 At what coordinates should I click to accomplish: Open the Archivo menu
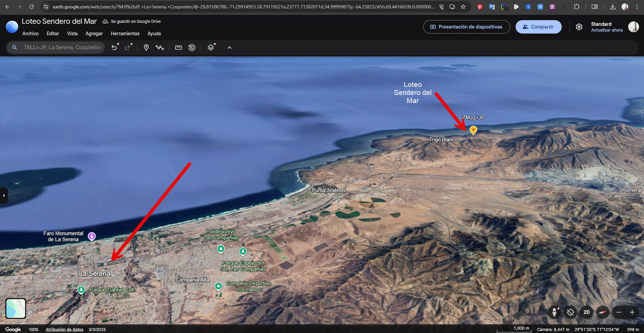[31, 34]
